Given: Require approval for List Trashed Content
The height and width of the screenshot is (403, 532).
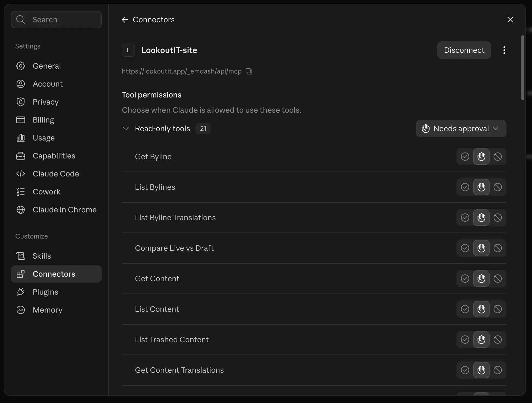Looking at the screenshot, I should (481, 340).
